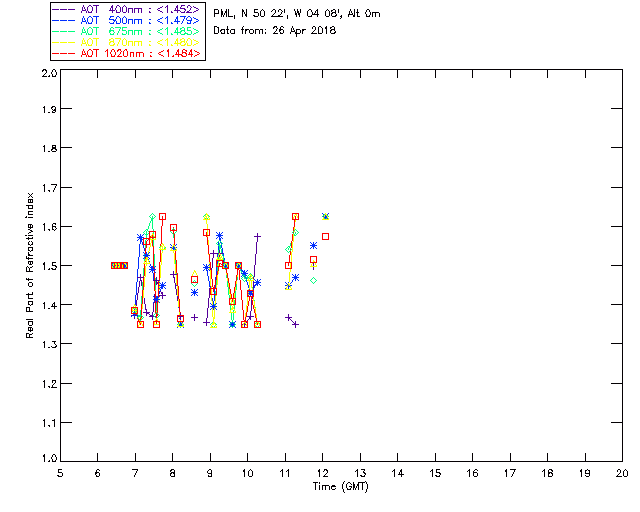Click the AOT 870nm yellow legend entry
640x512 pixels.
tap(126, 42)
